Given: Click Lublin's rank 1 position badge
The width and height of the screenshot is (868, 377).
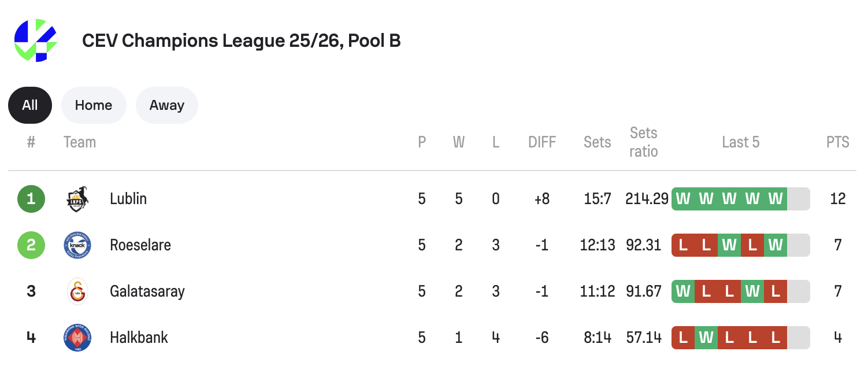Looking at the screenshot, I should (x=31, y=199).
